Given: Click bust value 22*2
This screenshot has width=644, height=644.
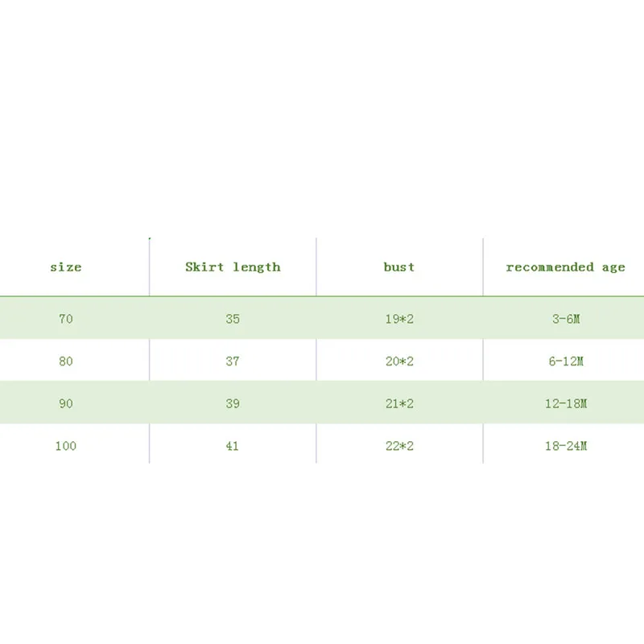Looking at the screenshot, I should click(399, 445).
